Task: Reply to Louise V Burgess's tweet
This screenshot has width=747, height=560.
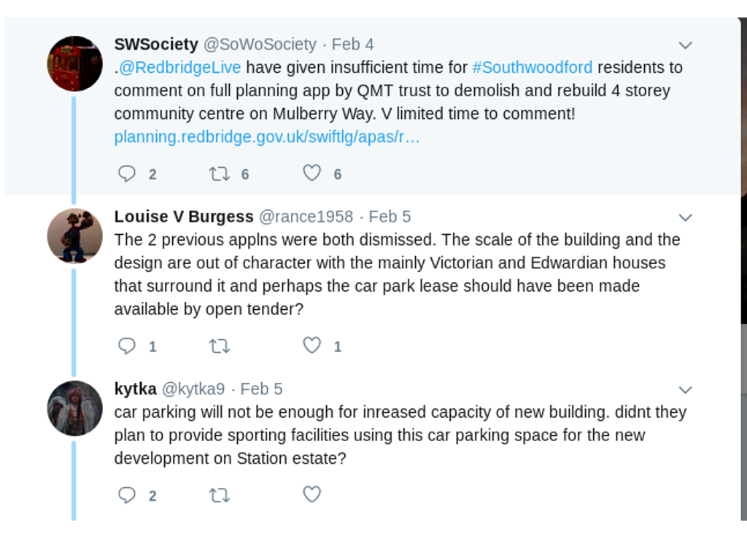Action: click(127, 346)
